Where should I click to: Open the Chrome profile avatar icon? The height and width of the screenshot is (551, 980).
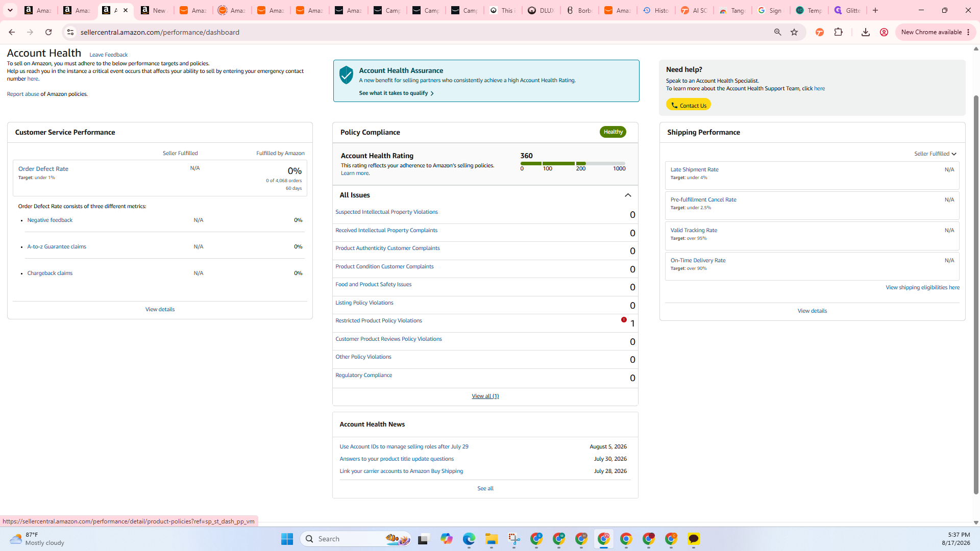pyautogui.click(x=884, y=32)
